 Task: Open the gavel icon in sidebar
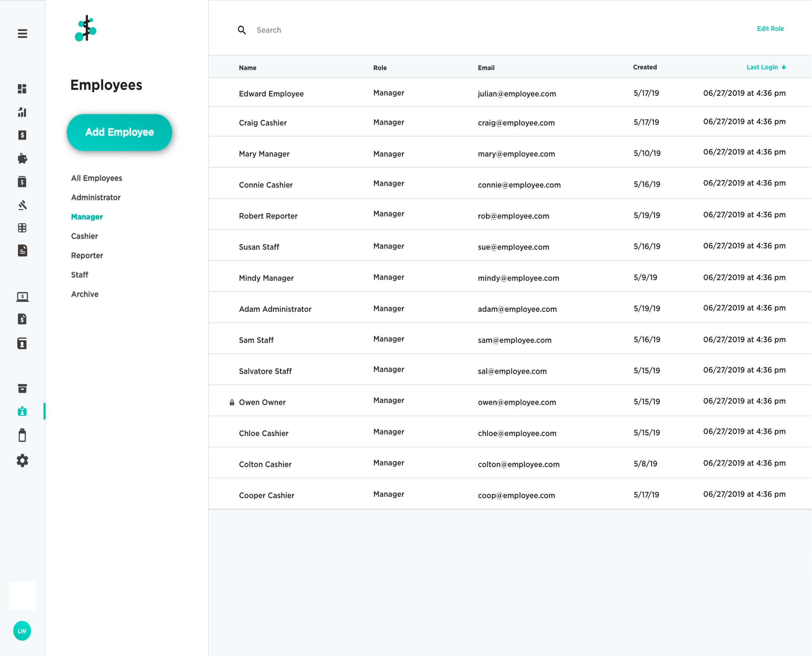point(22,205)
